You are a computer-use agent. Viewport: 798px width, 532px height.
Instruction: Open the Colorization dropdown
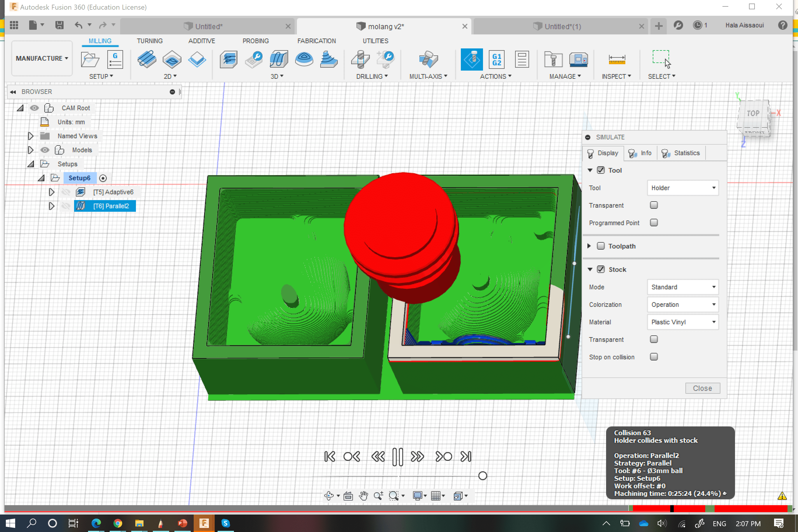(682, 305)
